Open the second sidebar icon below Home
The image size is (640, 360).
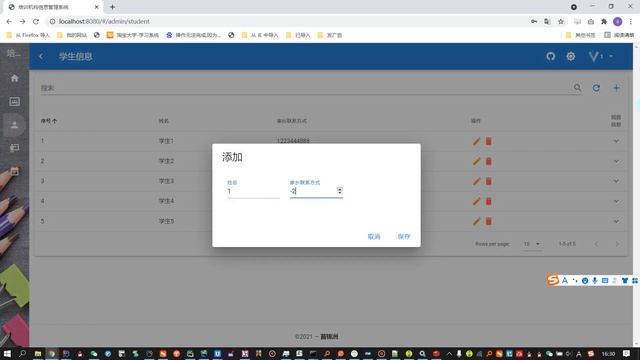[15, 101]
